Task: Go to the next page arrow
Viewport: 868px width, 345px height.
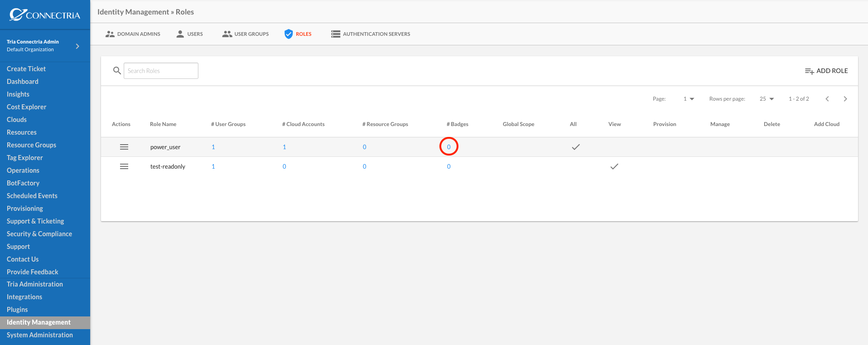Action: (x=845, y=99)
